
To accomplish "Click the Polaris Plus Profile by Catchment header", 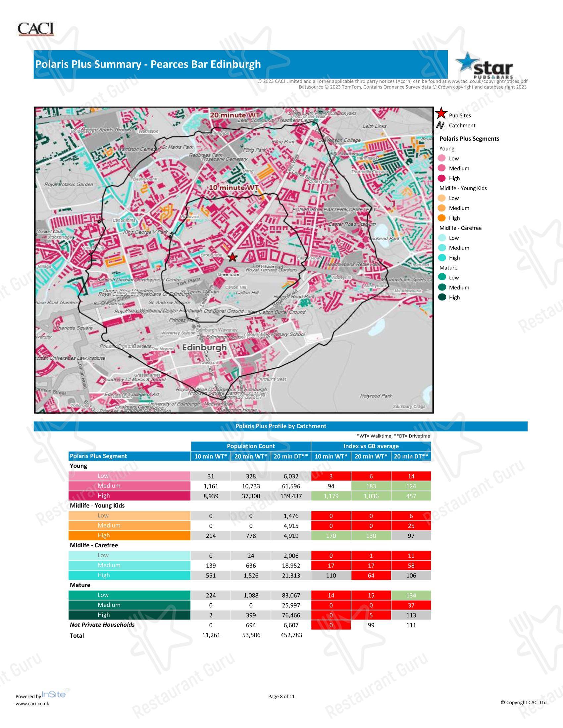I will click(281, 426).
